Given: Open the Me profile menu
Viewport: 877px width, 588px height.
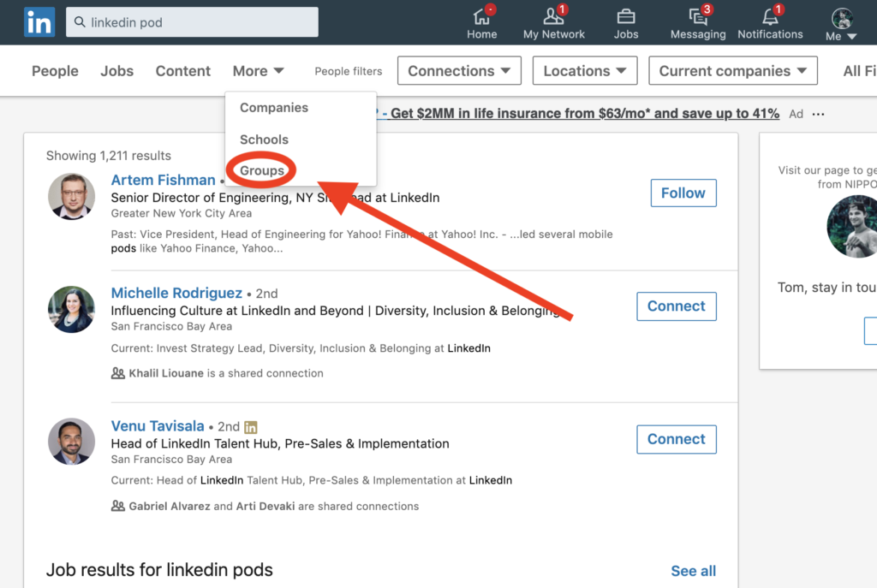Looking at the screenshot, I should point(841,25).
